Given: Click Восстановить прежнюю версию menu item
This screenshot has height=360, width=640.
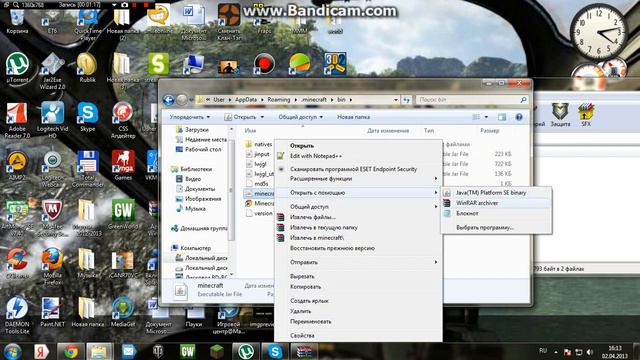Looking at the screenshot, I should (x=358, y=248).
